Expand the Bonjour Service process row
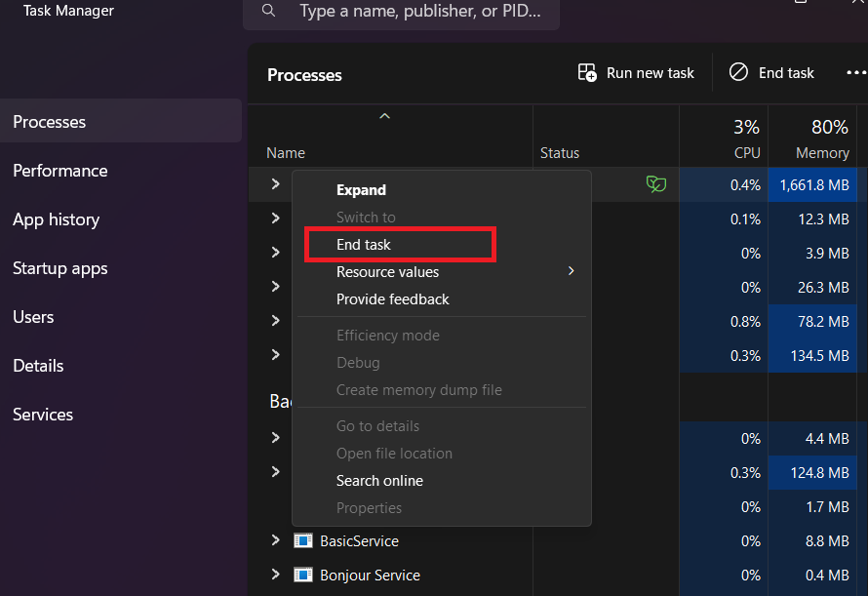The height and width of the screenshot is (596, 868). click(275, 575)
